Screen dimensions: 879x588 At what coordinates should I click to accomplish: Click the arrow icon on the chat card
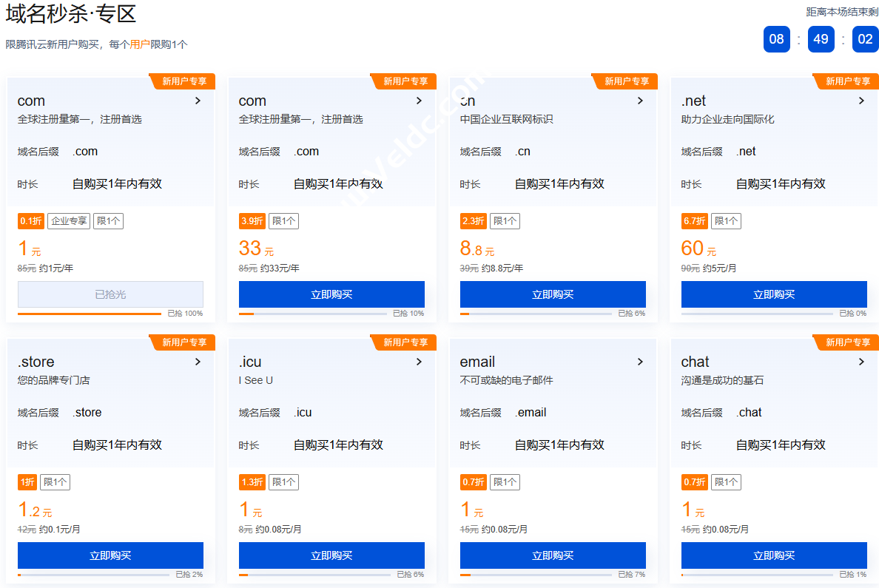(861, 362)
